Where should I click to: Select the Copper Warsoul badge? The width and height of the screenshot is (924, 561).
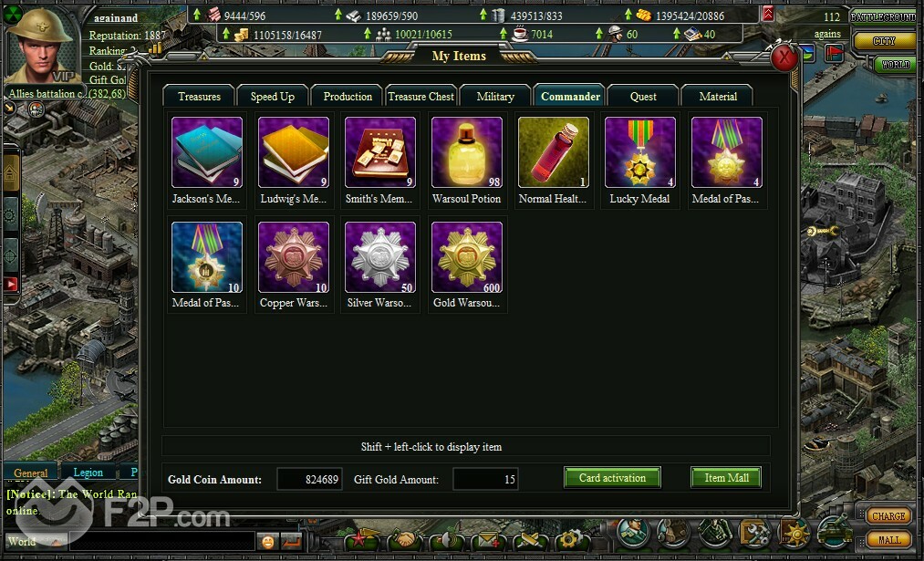coord(294,257)
